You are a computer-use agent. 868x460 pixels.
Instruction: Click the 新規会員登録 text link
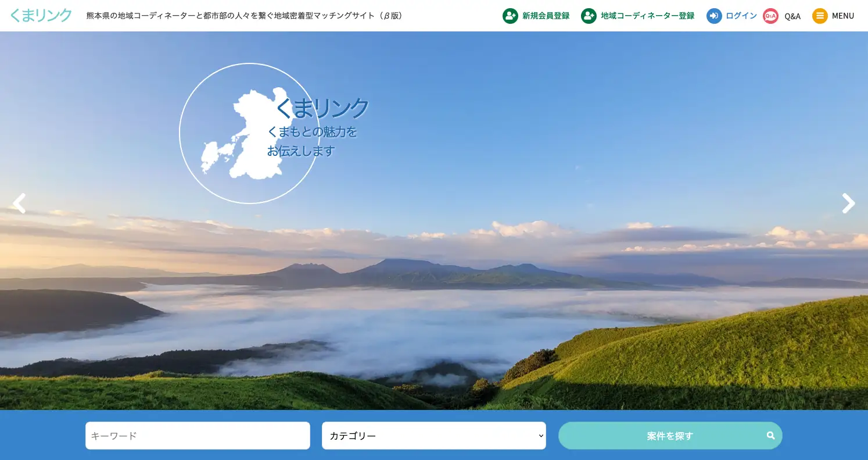pos(546,16)
